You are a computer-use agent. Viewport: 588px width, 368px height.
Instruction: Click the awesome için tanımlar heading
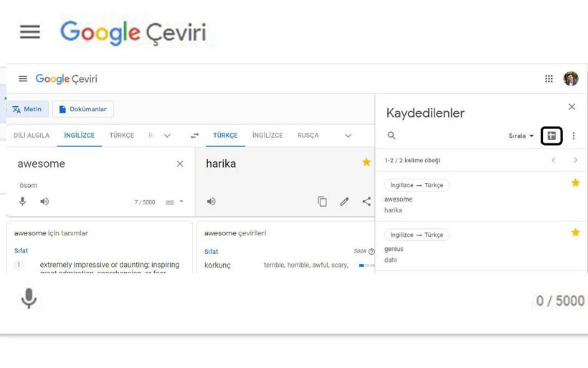[x=51, y=233]
